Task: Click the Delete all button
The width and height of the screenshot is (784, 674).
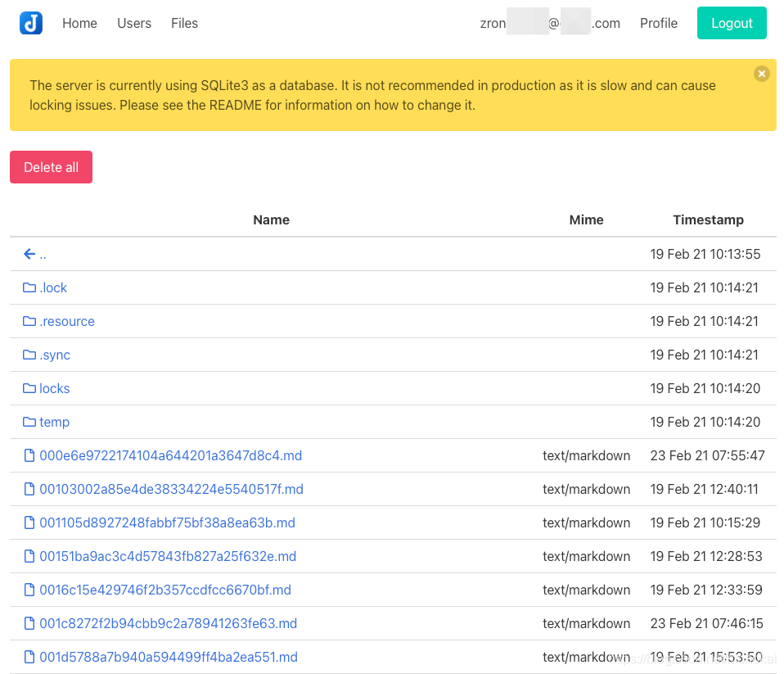Action: (x=51, y=167)
